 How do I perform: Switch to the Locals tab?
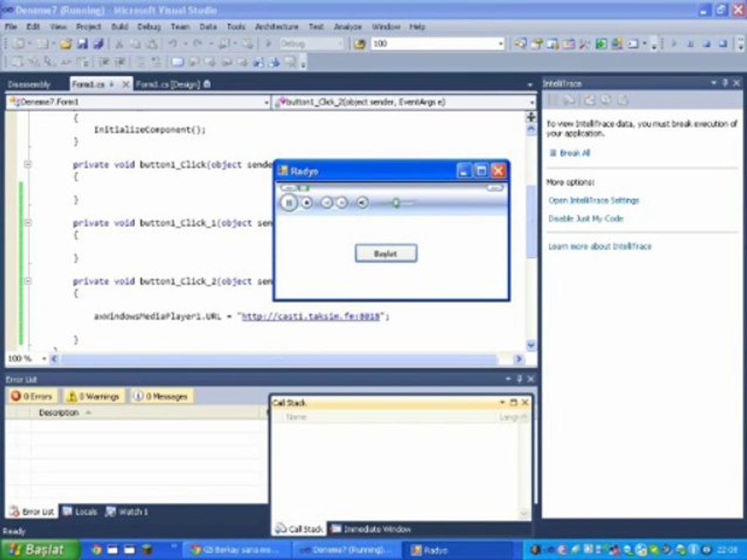(80, 512)
